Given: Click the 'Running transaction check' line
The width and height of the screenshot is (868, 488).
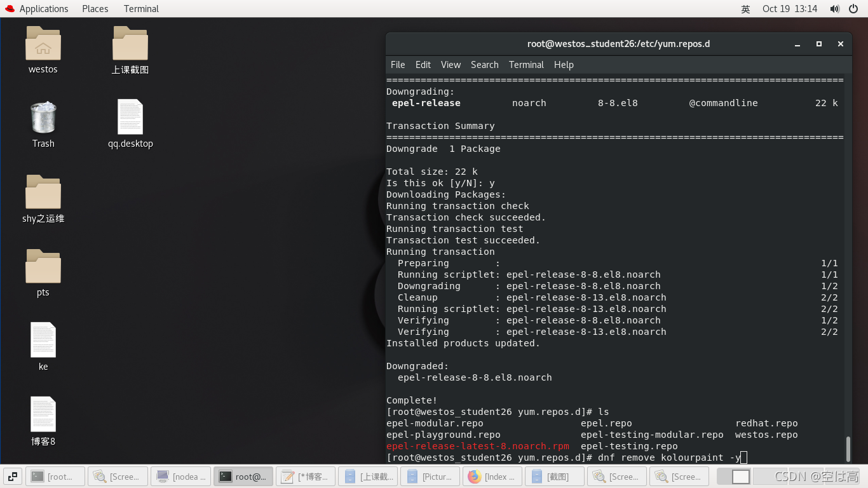Looking at the screenshot, I should [458, 206].
